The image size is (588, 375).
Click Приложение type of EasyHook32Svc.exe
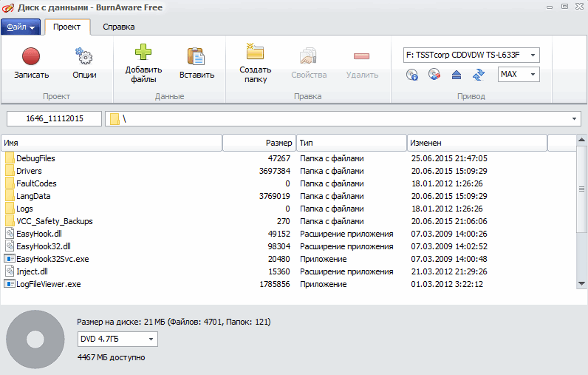click(x=324, y=259)
